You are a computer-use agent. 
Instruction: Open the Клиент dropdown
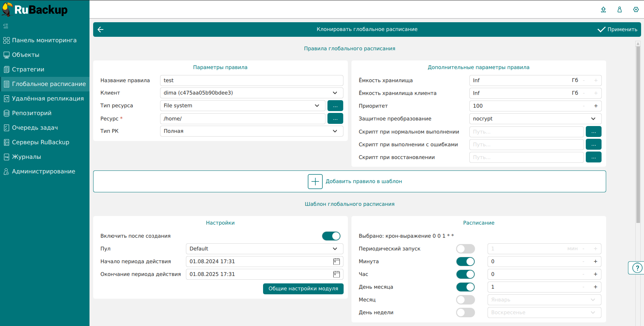click(252, 93)
